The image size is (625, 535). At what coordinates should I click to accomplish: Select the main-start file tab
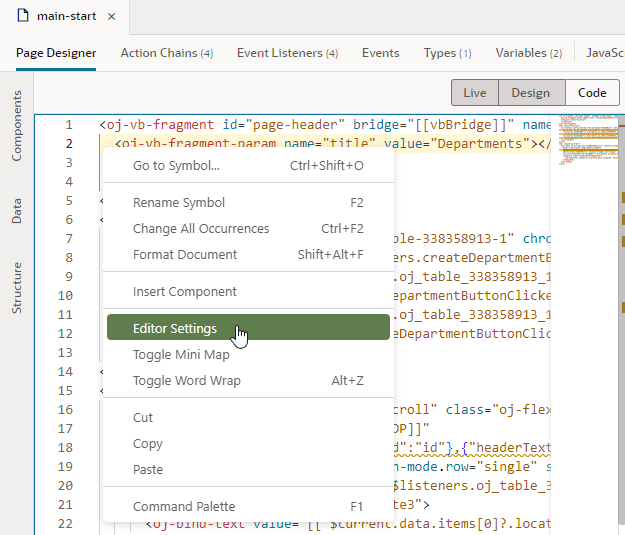[x=67, y=16]
